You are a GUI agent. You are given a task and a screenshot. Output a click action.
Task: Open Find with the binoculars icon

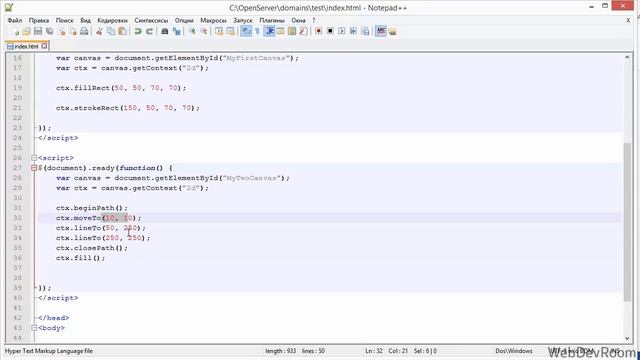click(165, 31)
